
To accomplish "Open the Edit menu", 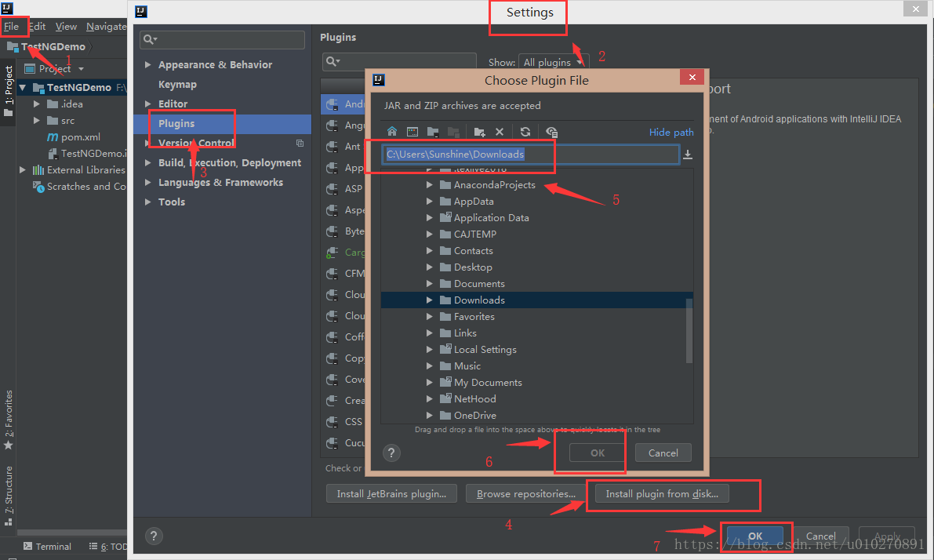I will coord(37,26).
